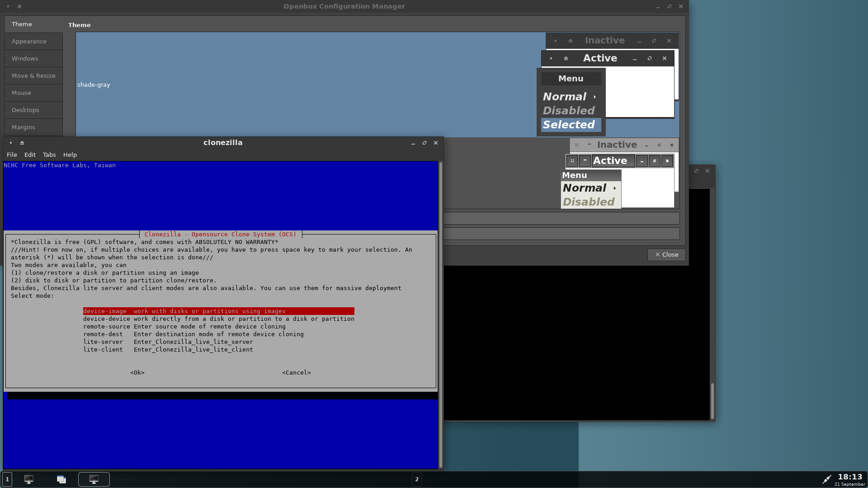Open the Edit menu in clonezilla terminal
868x488 pixels.
tap(30, 155)
